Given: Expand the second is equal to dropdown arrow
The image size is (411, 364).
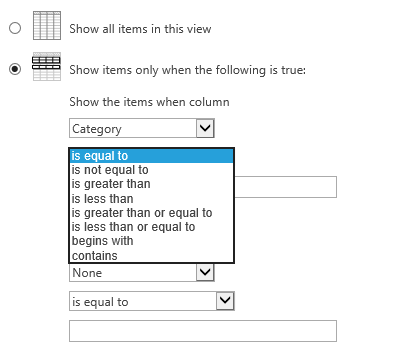Looking at the screenshot, I should tap(225, 301).
